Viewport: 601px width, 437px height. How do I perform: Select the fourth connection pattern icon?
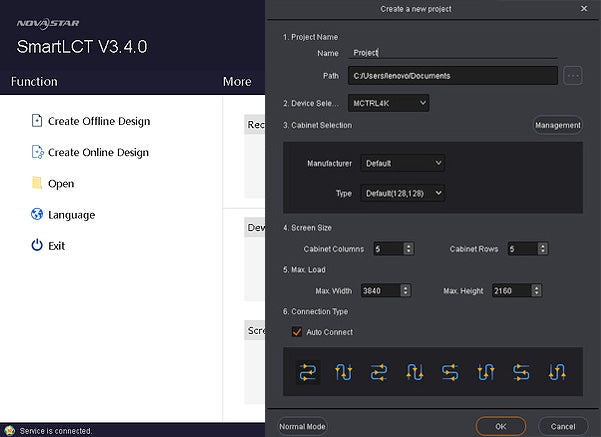[415, 372]
